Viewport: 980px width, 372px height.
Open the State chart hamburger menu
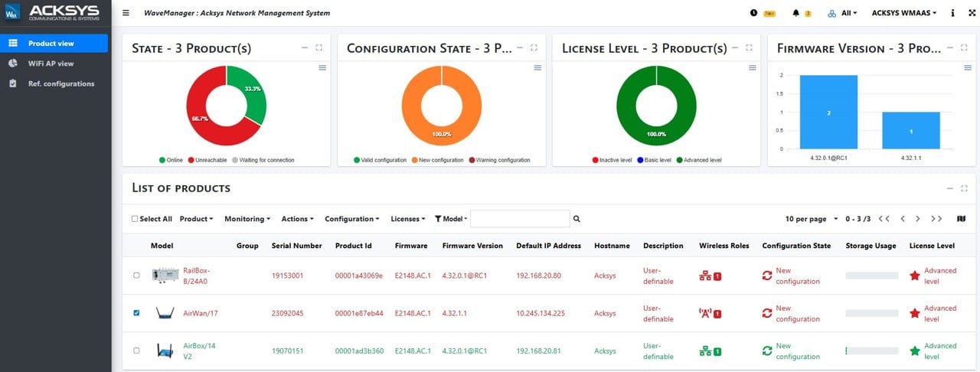coord(322,68)
